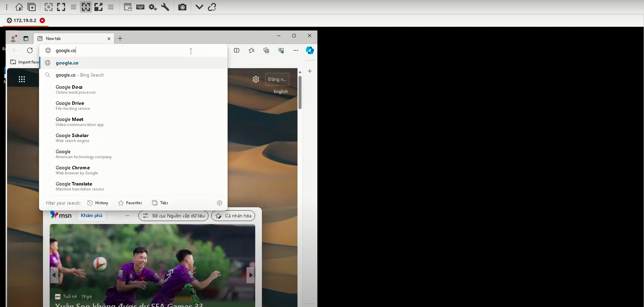Image resolution: width=644 pixels, height=307 pixels.
Task: Open the fullscreen options list beside the fullscreen icon
Action: [x=73, y=7]
